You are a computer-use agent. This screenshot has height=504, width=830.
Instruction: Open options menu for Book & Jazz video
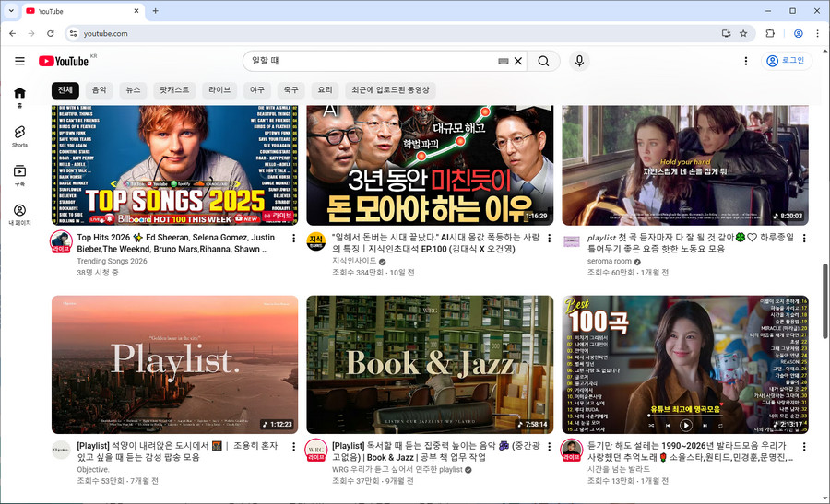(x=549, y=447)
